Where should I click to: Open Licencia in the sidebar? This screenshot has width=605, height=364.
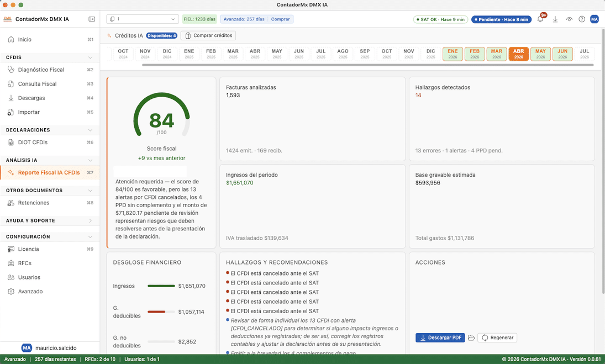coord(50,249)
